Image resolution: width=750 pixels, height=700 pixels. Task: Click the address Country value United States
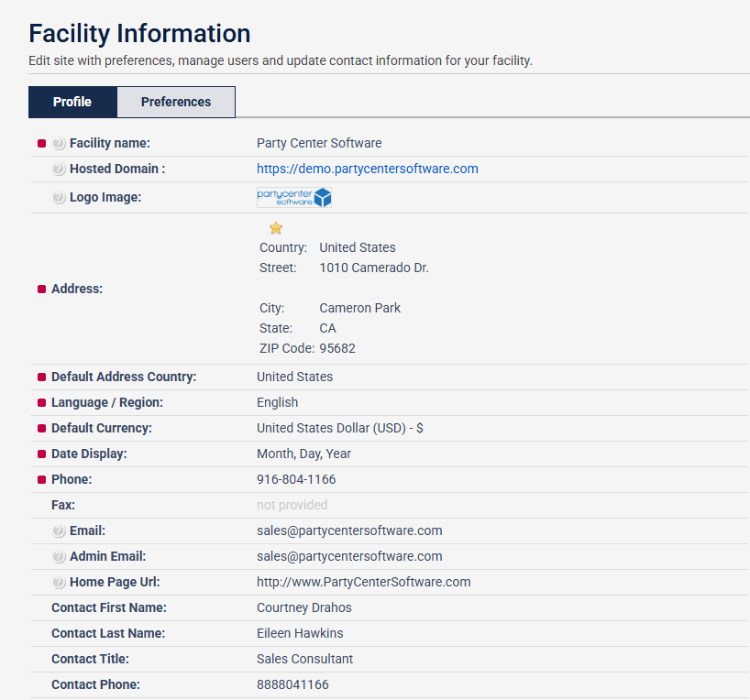[358, 247]
